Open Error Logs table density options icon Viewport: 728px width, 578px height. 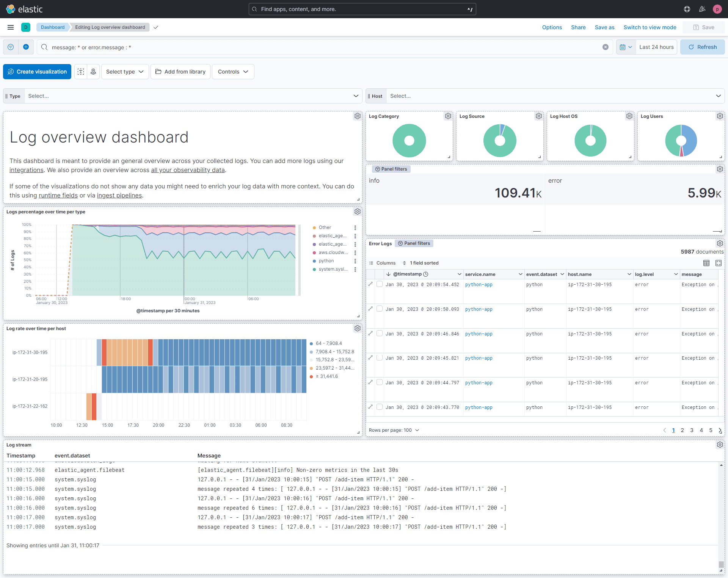pos(706,263)
